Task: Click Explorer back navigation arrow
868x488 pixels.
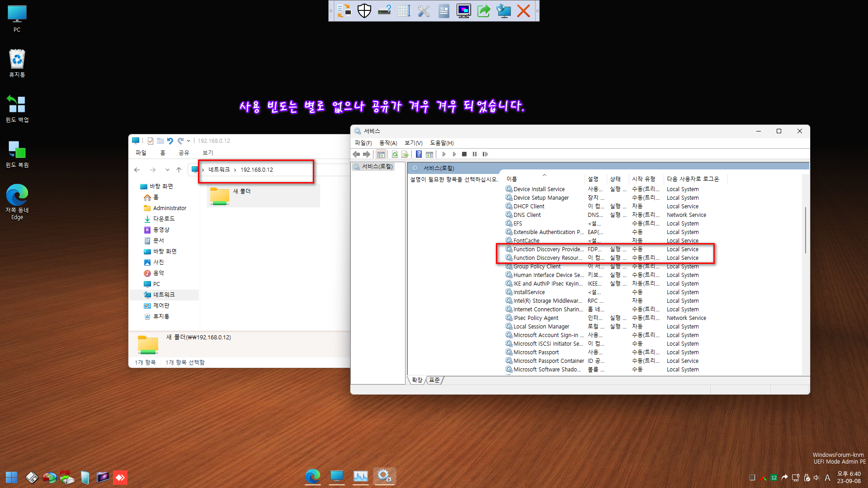Action: click(137, 170)
